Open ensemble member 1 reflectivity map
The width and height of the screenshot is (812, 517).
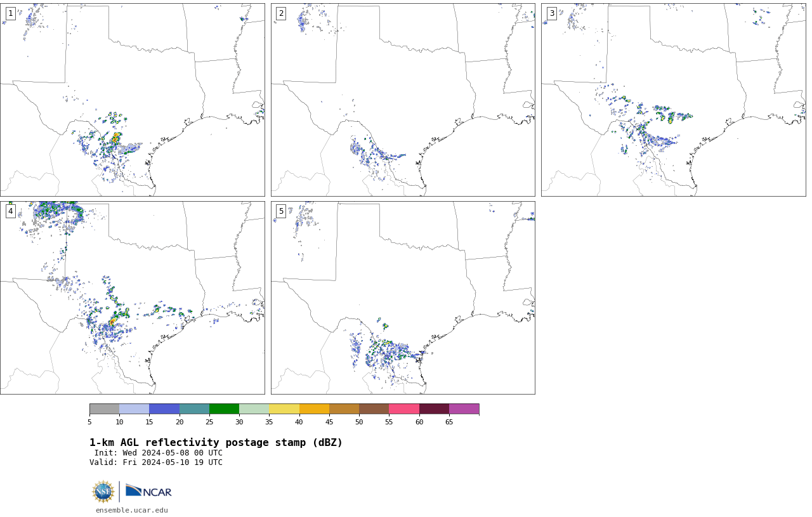[132, 100]
